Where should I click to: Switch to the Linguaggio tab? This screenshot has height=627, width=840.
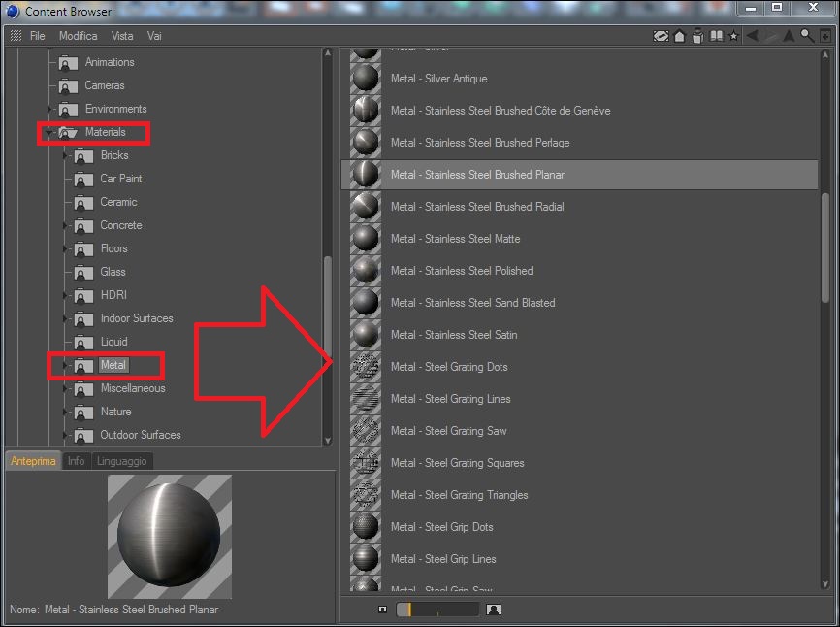121,461
